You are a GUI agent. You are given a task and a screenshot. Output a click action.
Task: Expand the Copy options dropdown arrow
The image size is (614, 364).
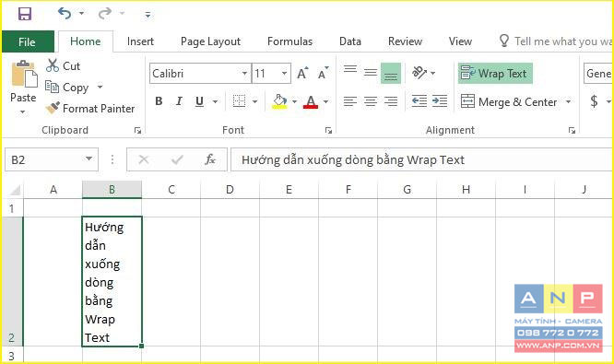[100, 87]
